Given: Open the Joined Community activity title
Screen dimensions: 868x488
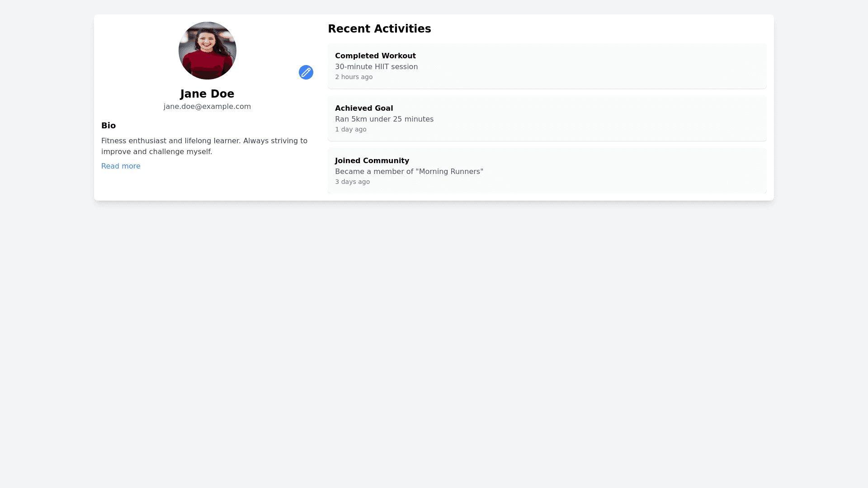Looking at the screenshot, I should (372, 161).
